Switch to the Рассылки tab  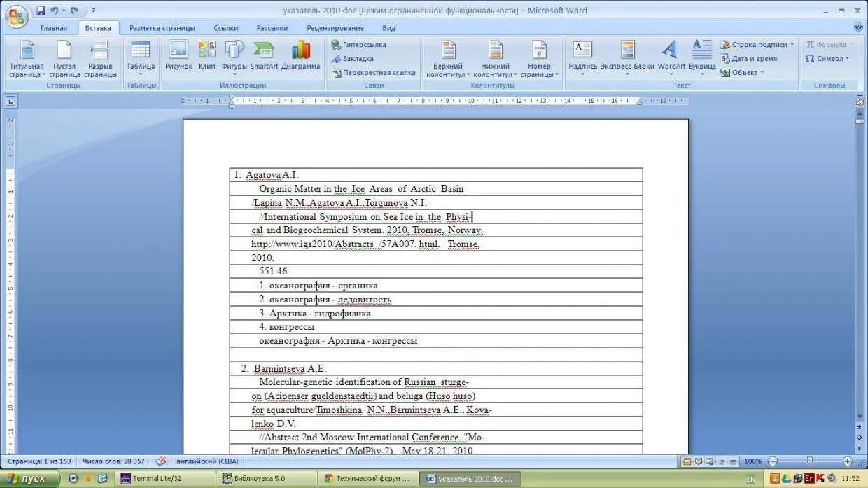click(x=272, y=28)
